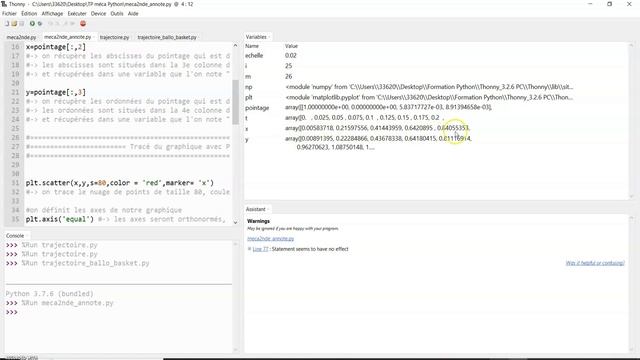The image size is (640, 360).
Task: Click 'Python 3.7.6 (bundled)' console text
Action: (x=49, y=293)
